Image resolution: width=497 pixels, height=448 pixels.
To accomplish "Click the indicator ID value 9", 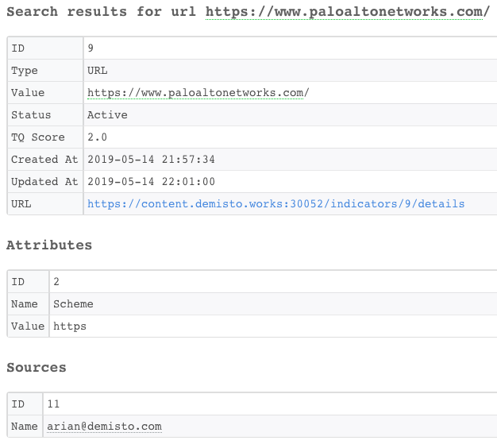I will [x=91, y=48].
